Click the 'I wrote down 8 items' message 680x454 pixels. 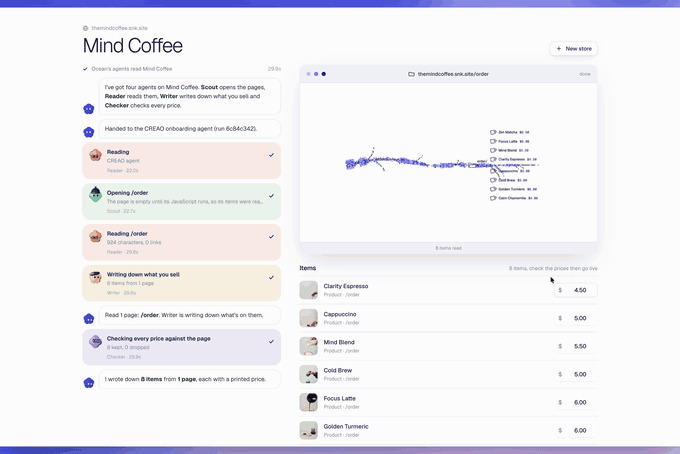coord(190,379)
